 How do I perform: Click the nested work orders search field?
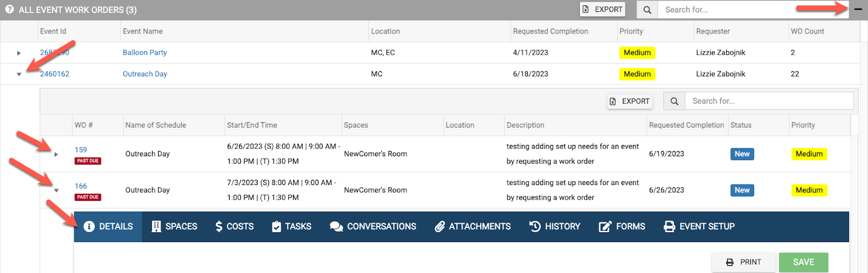(x=769, y=101)
